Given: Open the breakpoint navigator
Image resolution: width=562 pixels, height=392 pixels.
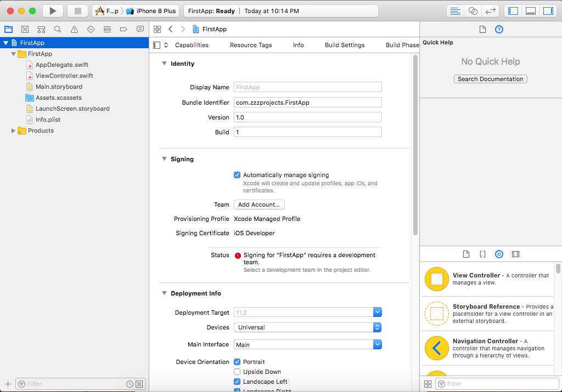Looking at the screenshot, I should [x=123, y=30].
